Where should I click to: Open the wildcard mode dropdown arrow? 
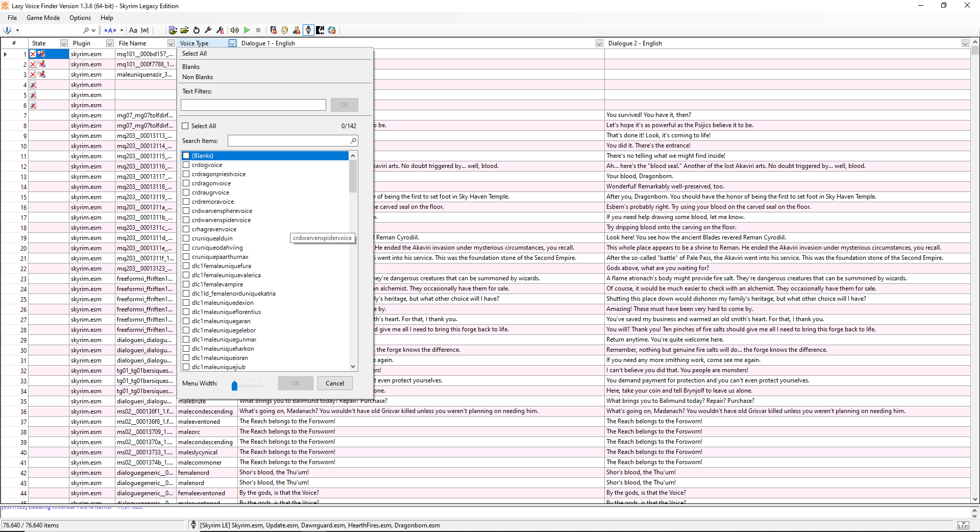pos(121,30)
